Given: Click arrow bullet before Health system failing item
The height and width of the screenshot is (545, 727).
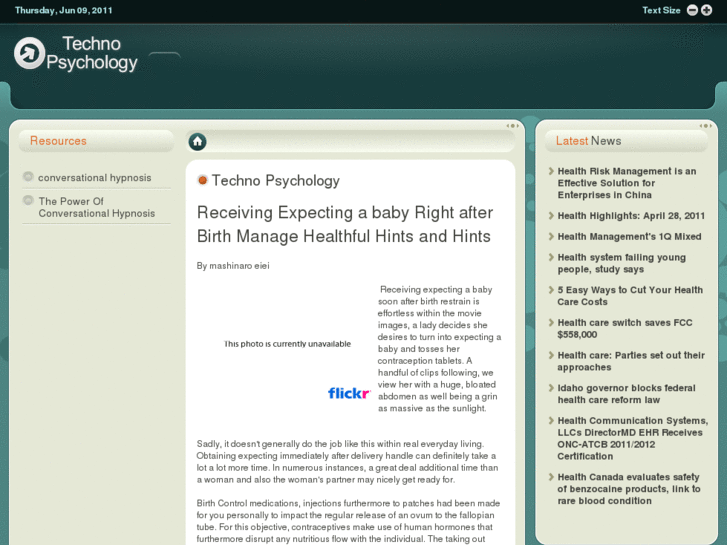Looking at the screenshot, I should pyautogui.click(x=551, y=257).
